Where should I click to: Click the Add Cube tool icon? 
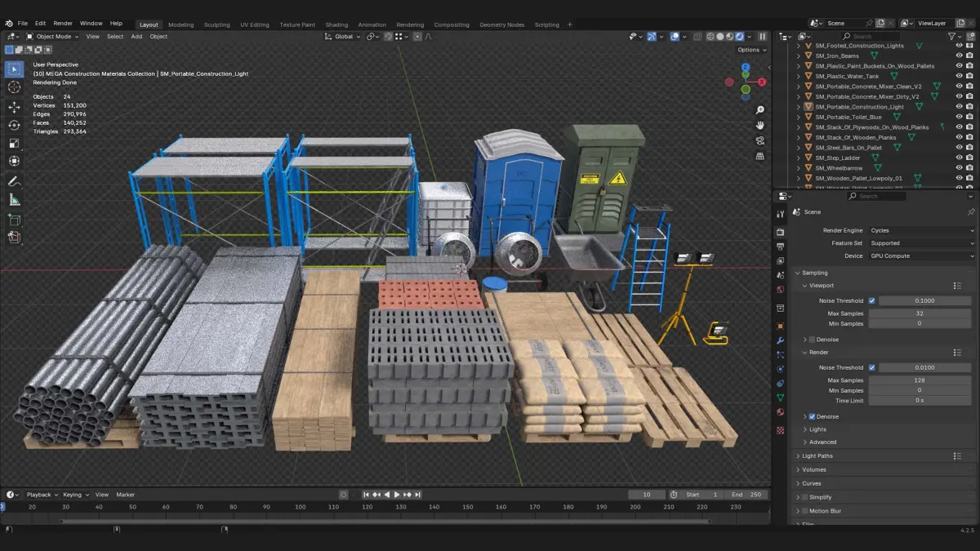tap(14, 220)
